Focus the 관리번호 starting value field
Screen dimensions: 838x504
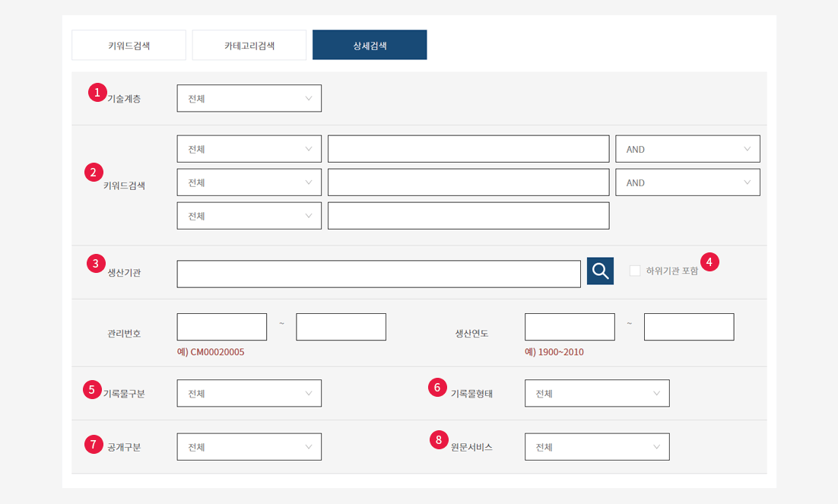[222, 327]
